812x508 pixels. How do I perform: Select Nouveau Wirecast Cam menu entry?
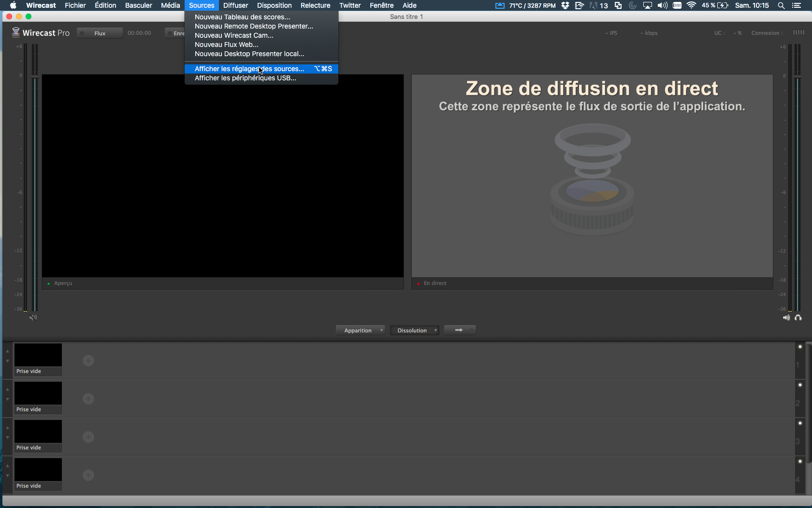tap(234, 35)
